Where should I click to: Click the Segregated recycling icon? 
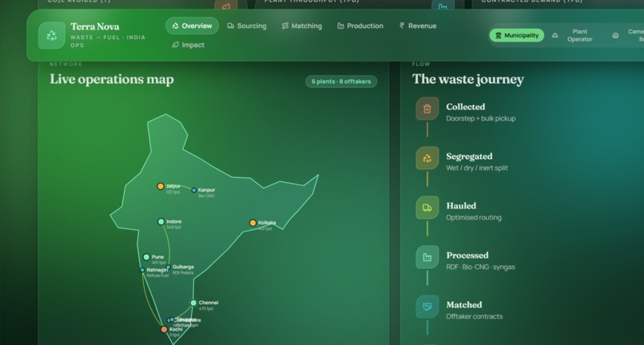(427, 158)
